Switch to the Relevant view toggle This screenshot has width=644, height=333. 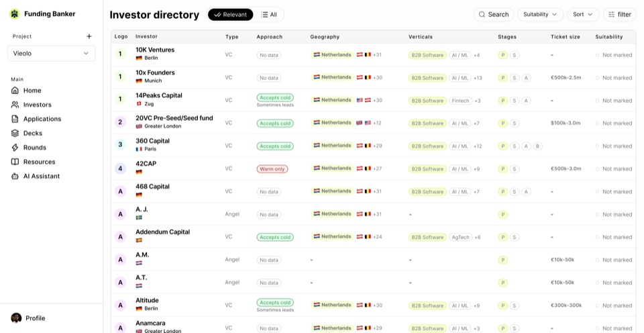click(230, 15)
